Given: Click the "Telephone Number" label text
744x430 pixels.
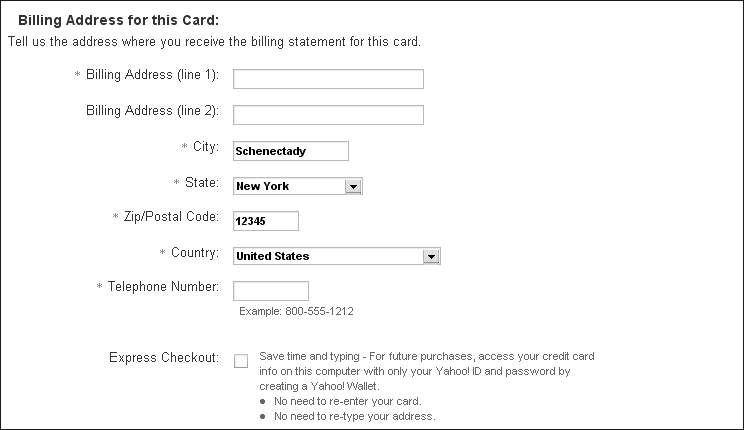Looking at the screenshot, I should [x=164, y=287].
